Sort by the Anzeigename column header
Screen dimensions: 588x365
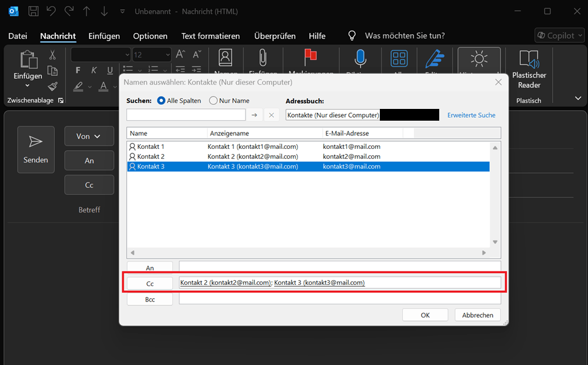tap(265, 133)
